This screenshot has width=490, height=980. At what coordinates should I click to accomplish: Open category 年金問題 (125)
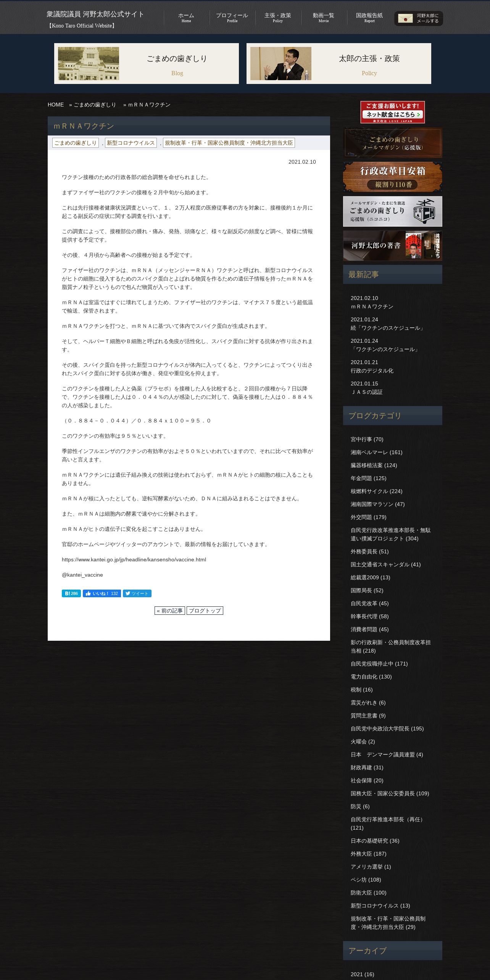point(369,478)
